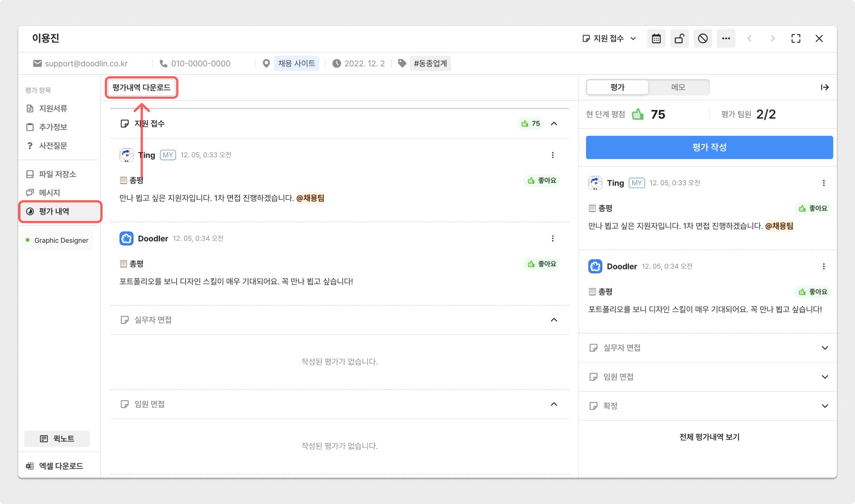Screen dimensions: 855x504
Task: Click the reject applicant ban icon
Action: click(x=703, y=38)
